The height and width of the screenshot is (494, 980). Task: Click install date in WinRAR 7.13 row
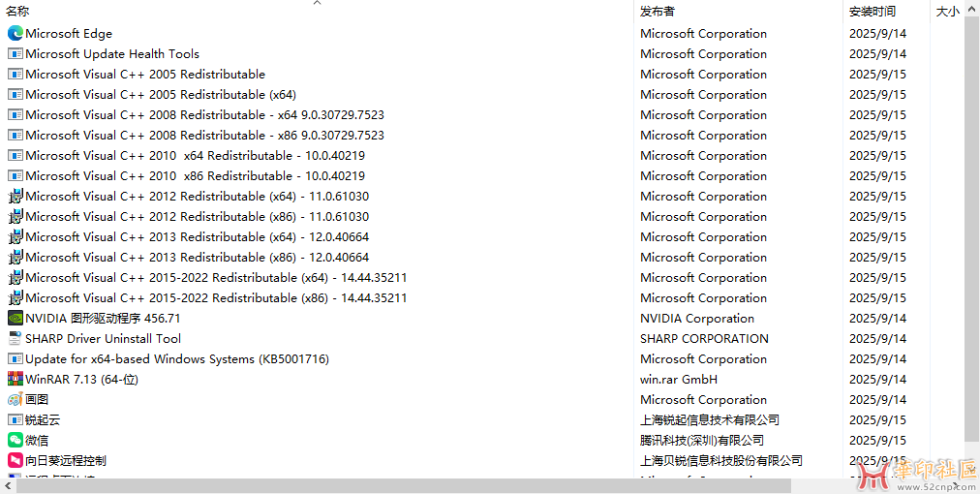tap(877, 379)
